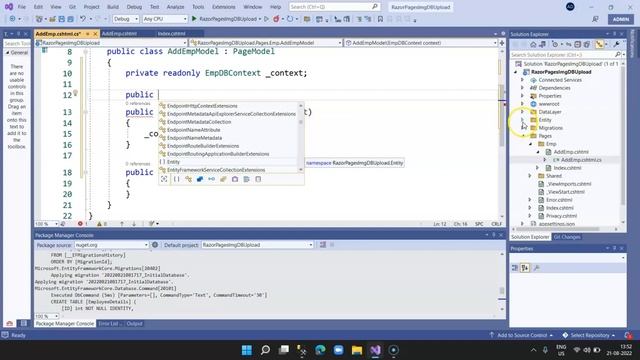Viewport: 640px width, 360px height.
Task: Click the error count icon in editor status
Action: (80, 224)
